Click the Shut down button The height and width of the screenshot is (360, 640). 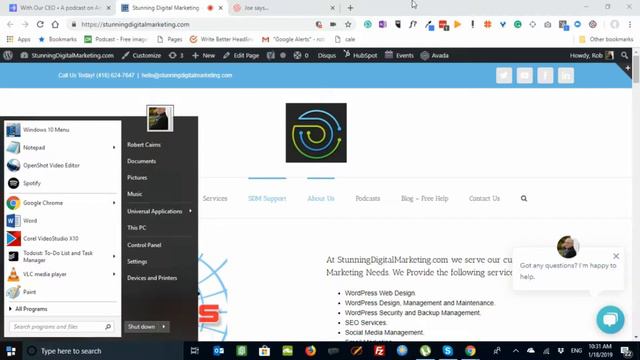click(142, 327)
